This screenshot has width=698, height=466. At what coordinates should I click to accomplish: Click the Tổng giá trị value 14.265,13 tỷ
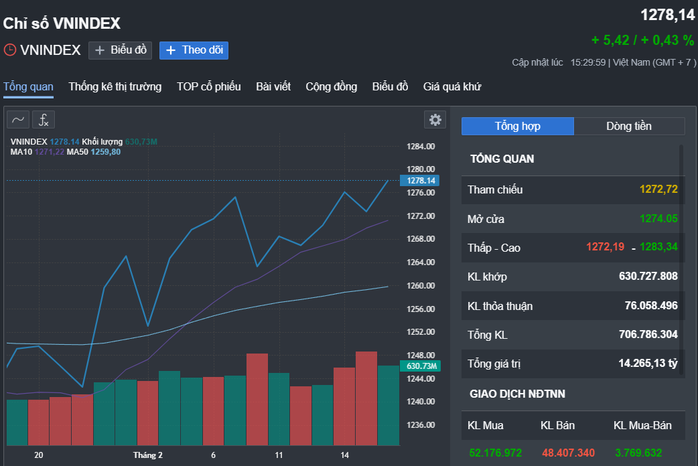(x=648, y=363)
